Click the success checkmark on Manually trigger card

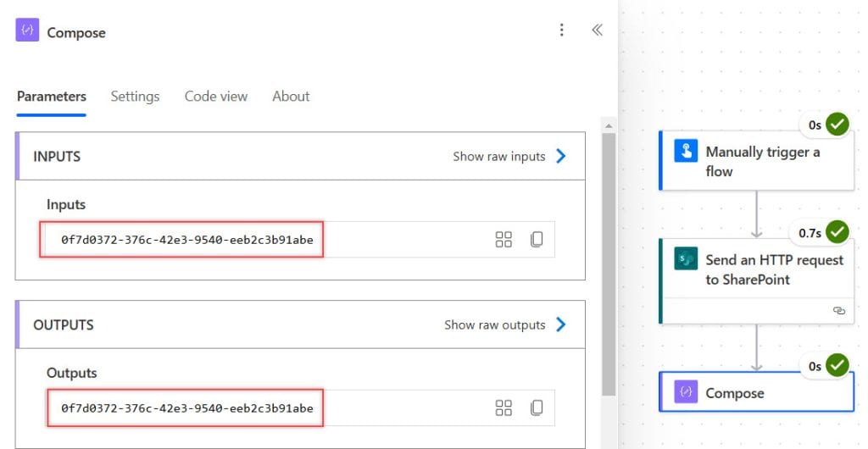[837, 125]
